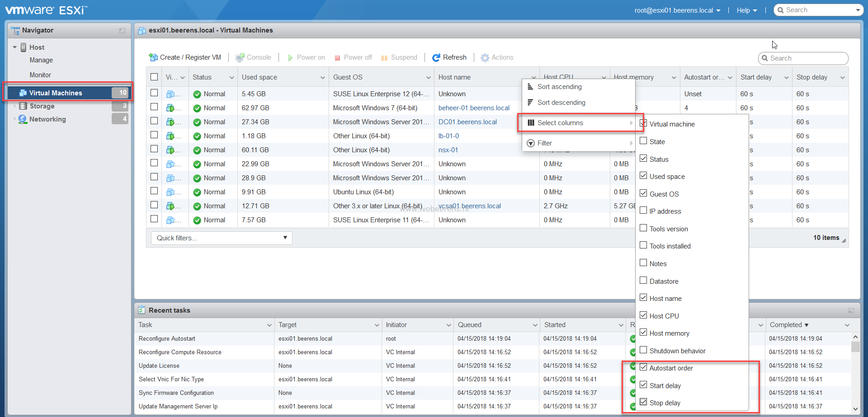Open the nsx-01 host name link
This screenshot has width=868, height=417.
click(x=448, y=150)
